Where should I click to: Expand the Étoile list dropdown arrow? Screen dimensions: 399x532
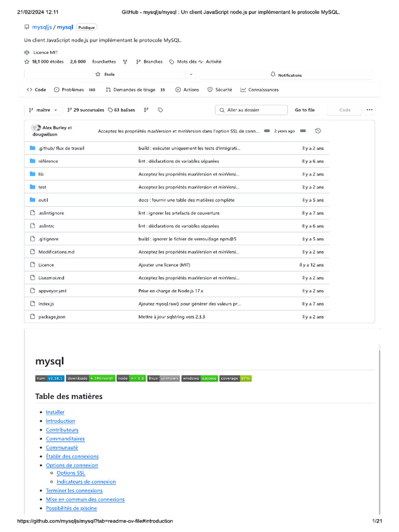coord(191,74)
